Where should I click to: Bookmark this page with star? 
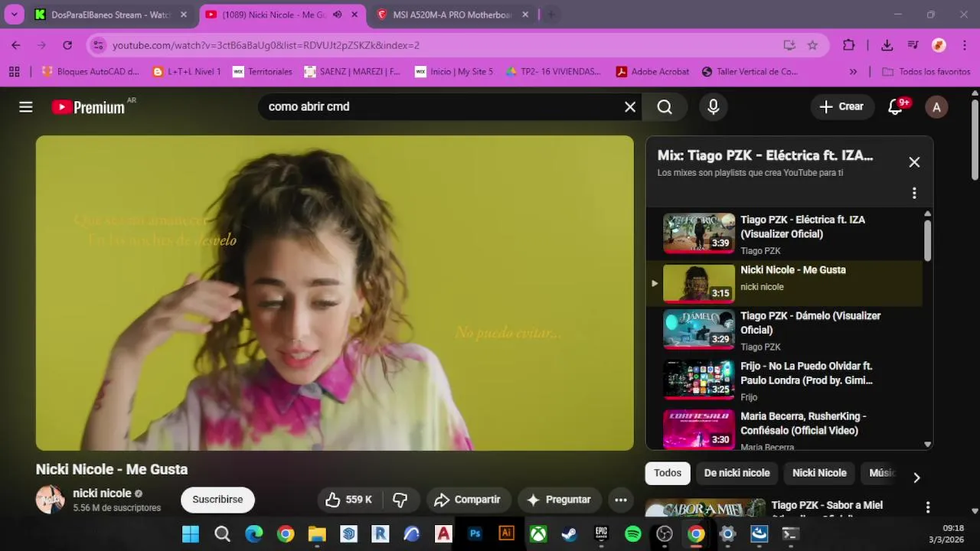coord(812,45)
